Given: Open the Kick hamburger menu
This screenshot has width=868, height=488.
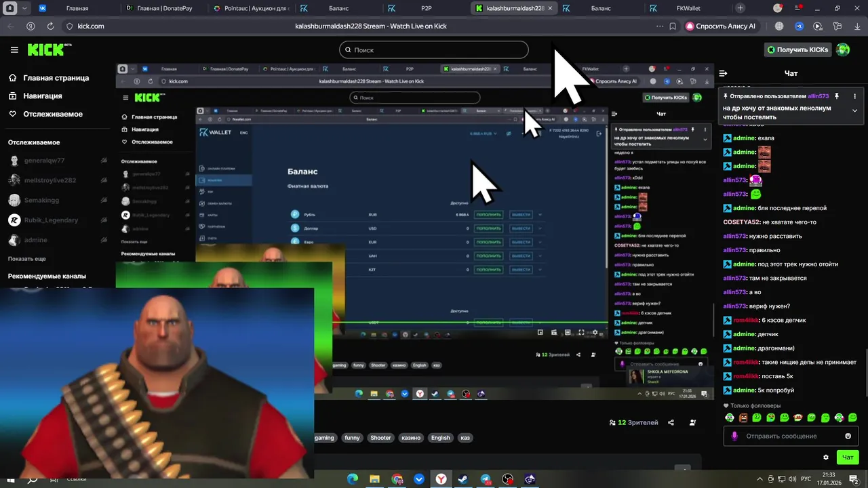Looking at the screenshot, I should point(14,49).
